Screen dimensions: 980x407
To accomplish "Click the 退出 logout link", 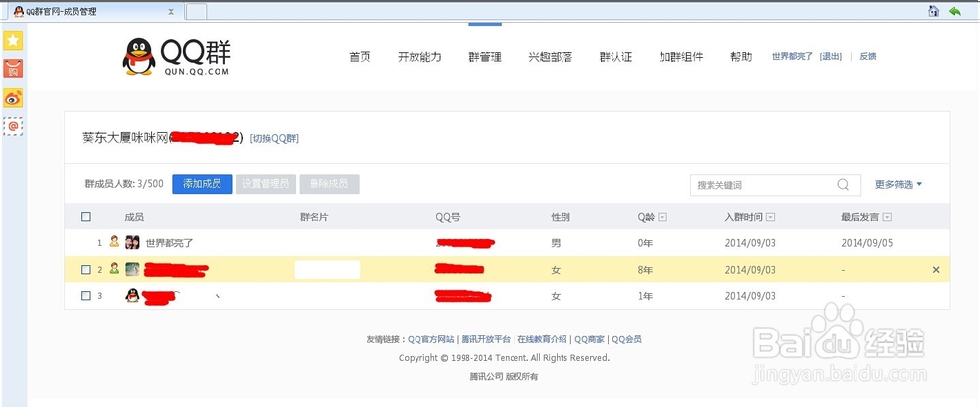I will (831, 56).
